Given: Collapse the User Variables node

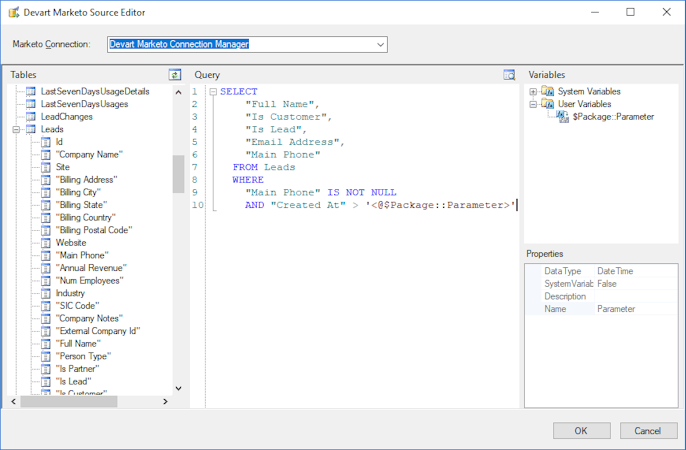Looking at the screenshot, I should (534, 104).
